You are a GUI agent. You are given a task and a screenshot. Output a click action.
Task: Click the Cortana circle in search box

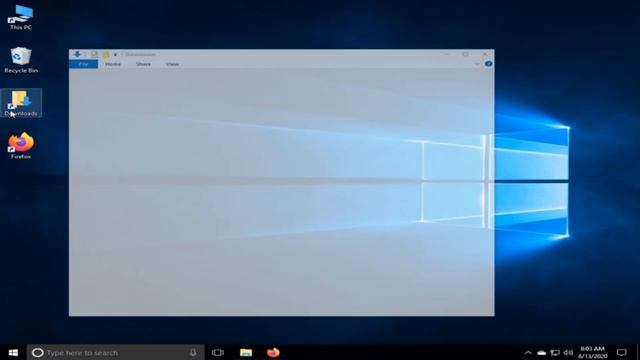38,353
